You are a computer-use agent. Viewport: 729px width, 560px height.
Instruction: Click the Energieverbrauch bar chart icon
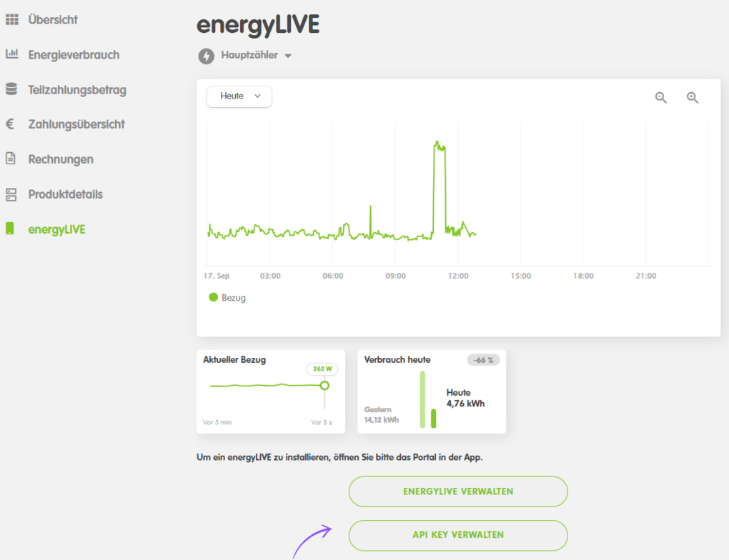pyautogui.click(x=11, y=54)
